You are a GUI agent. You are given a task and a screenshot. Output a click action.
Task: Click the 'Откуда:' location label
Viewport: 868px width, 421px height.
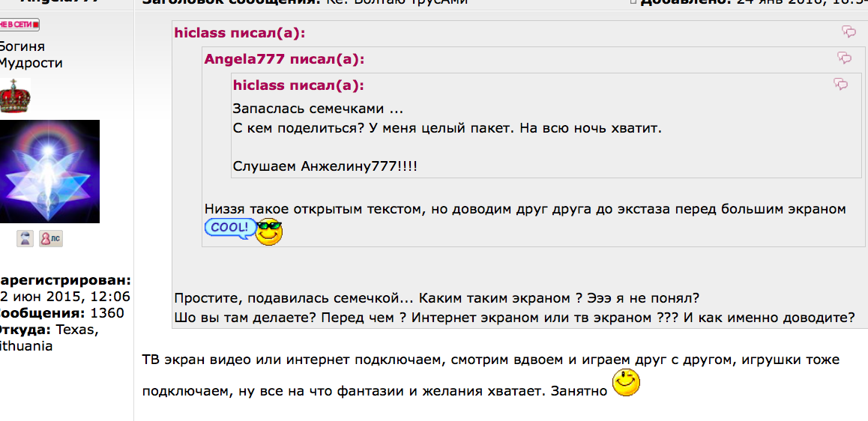tap(24, 330)
